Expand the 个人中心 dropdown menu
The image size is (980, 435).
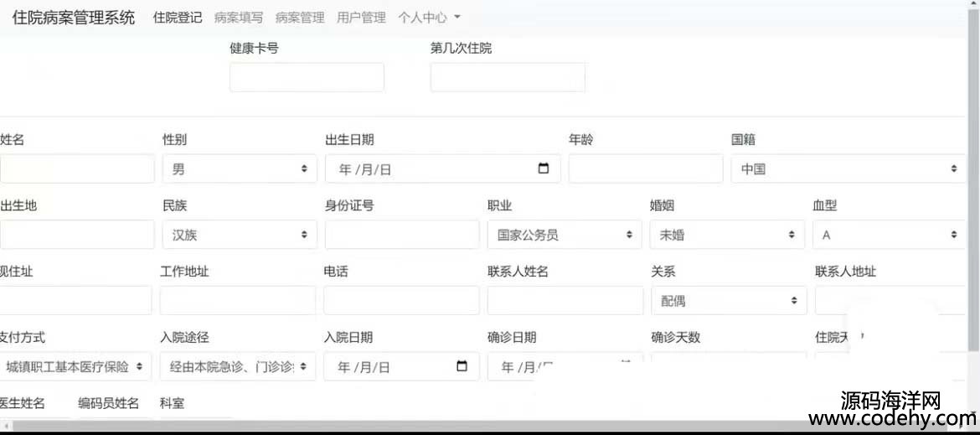tap(429, 18)
